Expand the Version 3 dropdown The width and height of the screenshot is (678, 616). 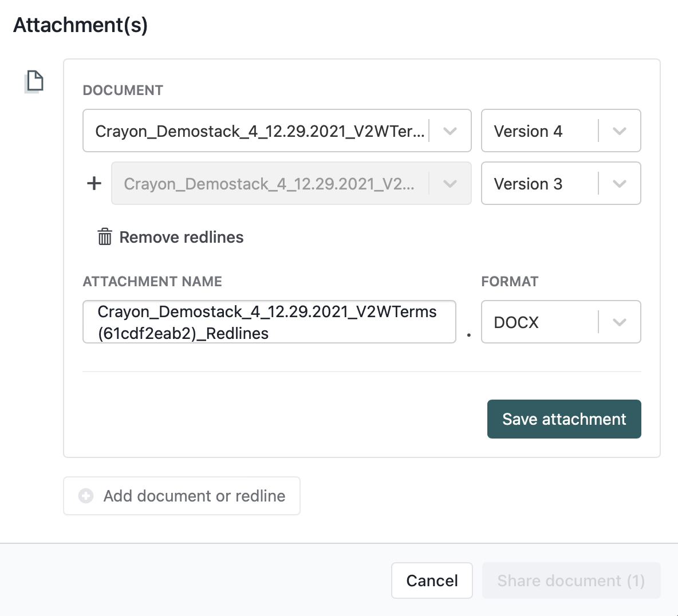[x=561, y=183]
